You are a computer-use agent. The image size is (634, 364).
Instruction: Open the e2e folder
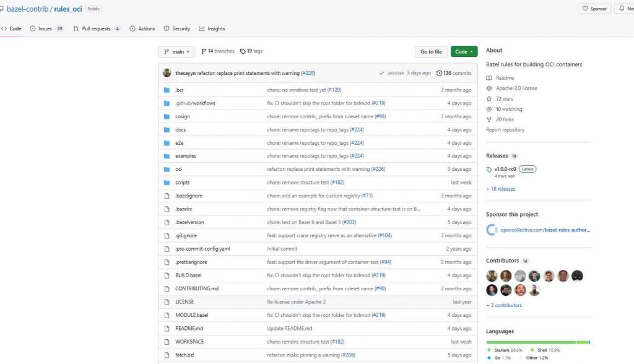tap(179, 143)
